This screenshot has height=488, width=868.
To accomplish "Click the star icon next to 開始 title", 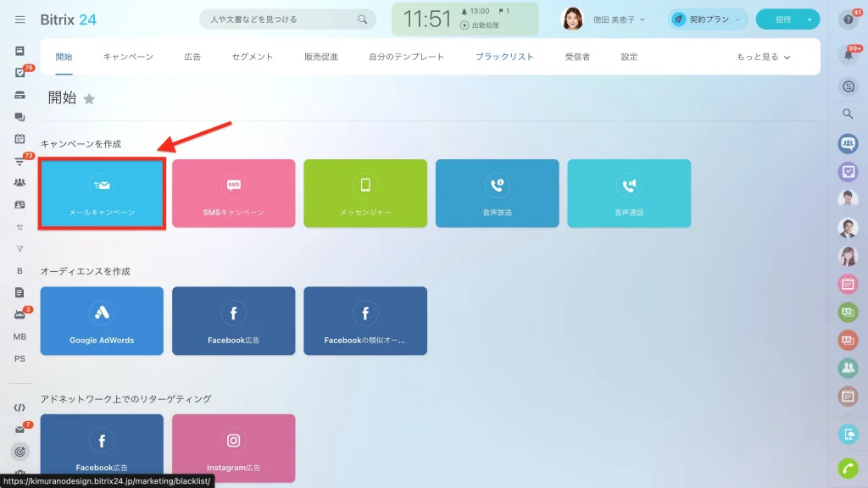I will coord(89,99).
